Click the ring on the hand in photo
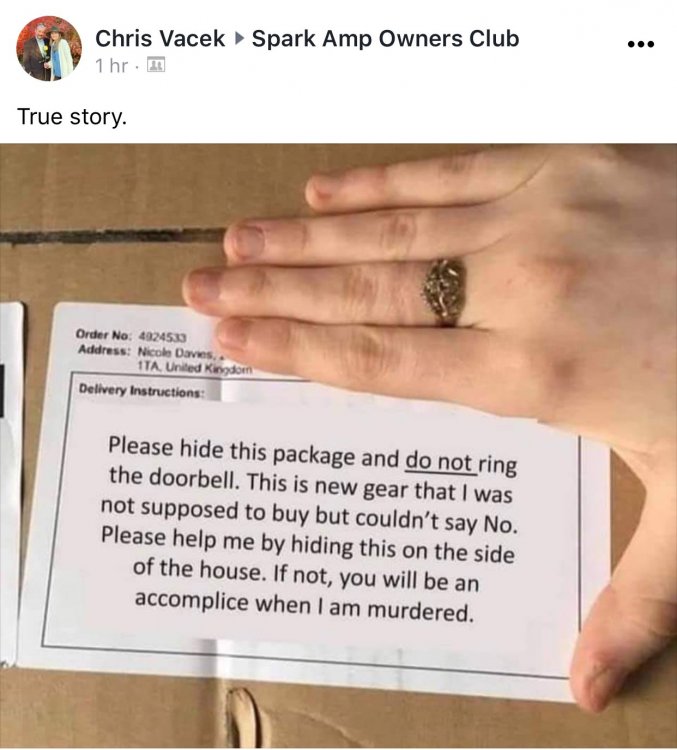 tap(444, 291)
